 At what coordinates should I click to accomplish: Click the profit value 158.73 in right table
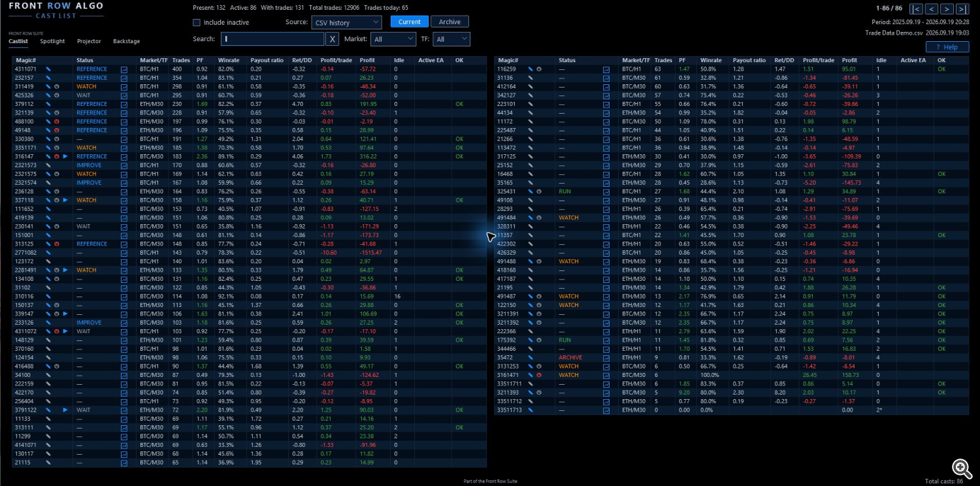[x=849, y=375]
